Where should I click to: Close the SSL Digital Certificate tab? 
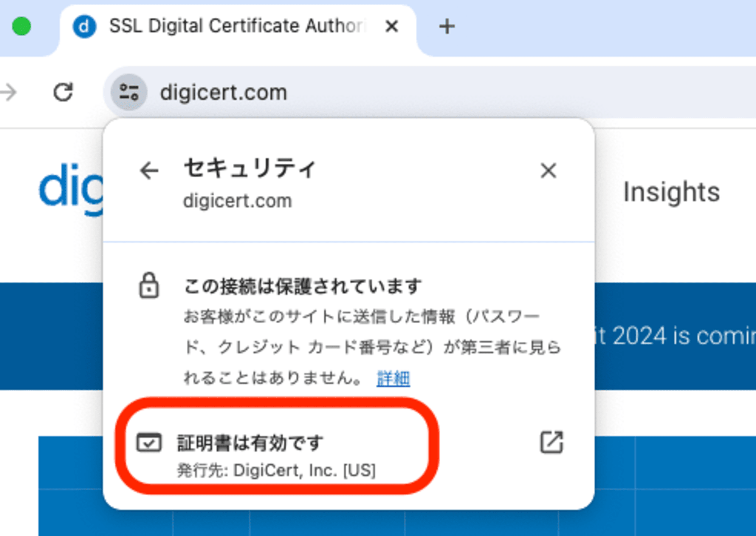tap(392, 26)
